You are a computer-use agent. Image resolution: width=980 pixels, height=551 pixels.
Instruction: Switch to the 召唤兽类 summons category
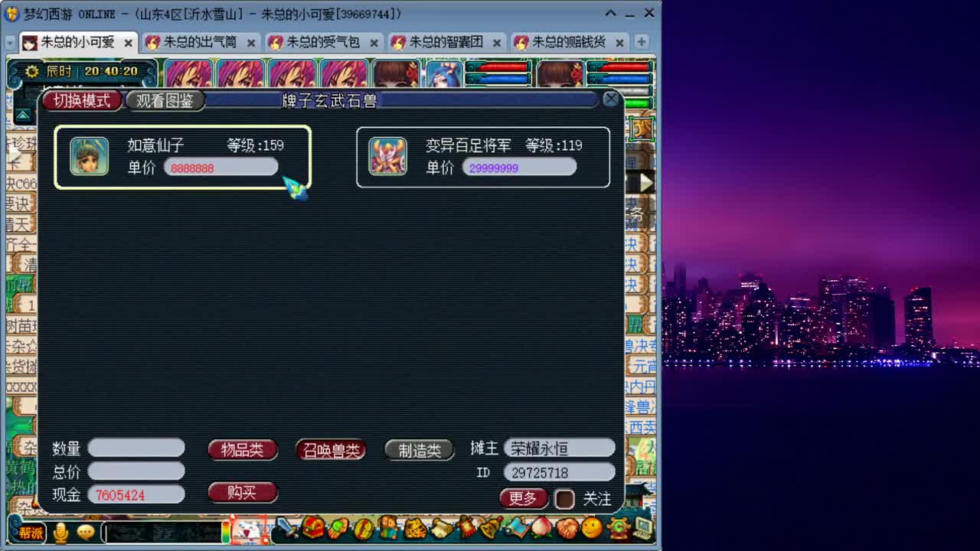331,450
